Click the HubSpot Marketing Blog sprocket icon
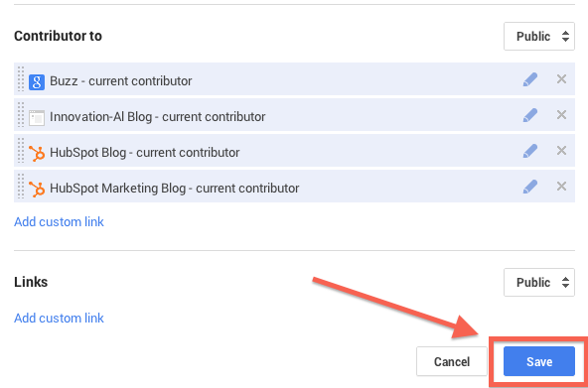 [x=37, y=190]
